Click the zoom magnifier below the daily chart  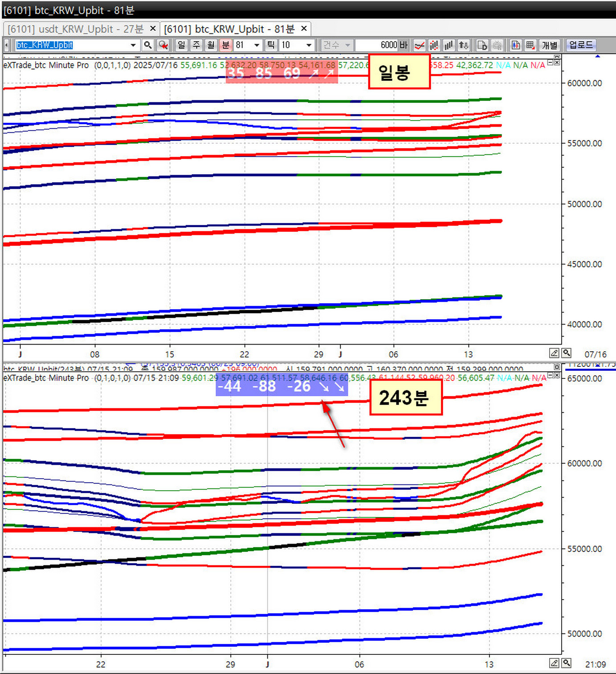click(566, 353)
